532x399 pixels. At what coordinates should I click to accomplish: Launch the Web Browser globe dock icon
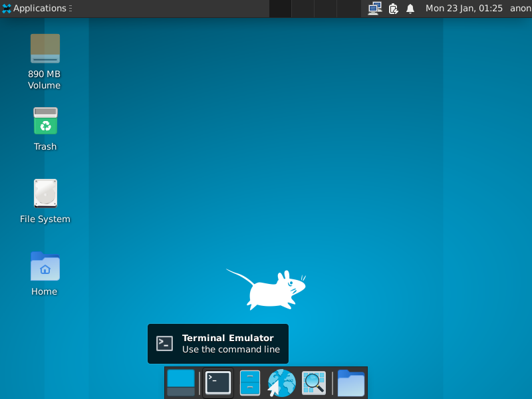(281, 383)
